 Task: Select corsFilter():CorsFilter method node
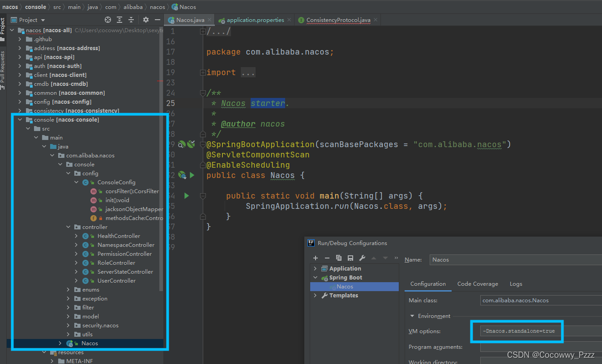coord(132,191)
